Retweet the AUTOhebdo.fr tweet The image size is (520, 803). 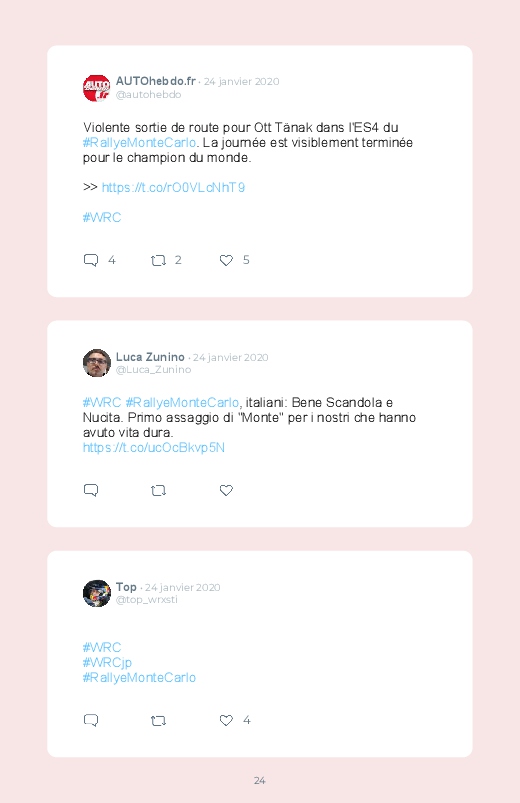coord(158,260)
